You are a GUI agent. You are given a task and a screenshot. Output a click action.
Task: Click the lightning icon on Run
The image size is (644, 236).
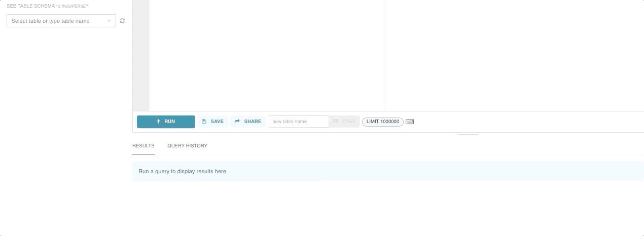coord(159,122)
